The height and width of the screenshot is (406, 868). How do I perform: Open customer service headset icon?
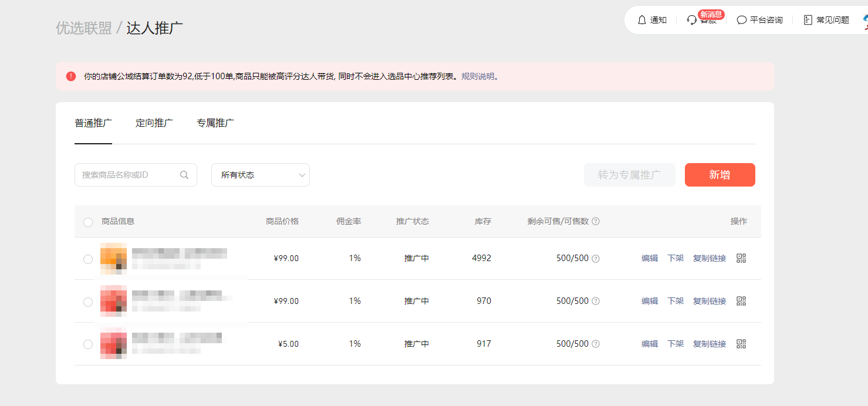point(692,20)
